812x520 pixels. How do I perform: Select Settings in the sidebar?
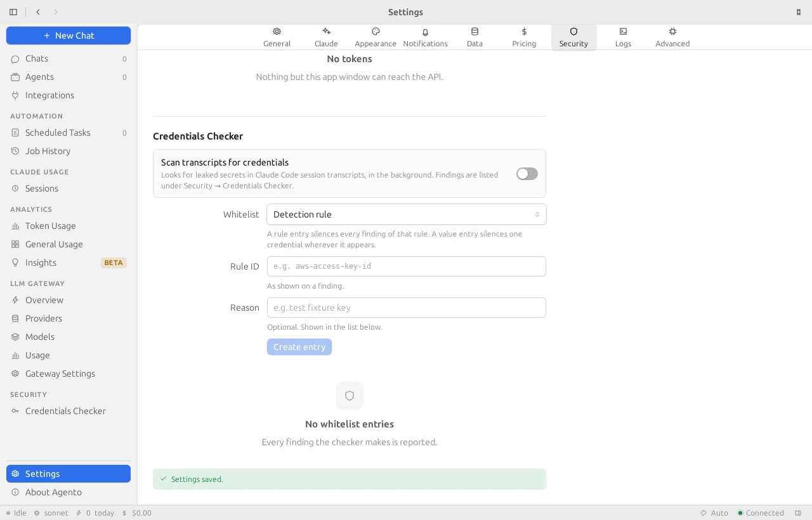click(69, 474)
